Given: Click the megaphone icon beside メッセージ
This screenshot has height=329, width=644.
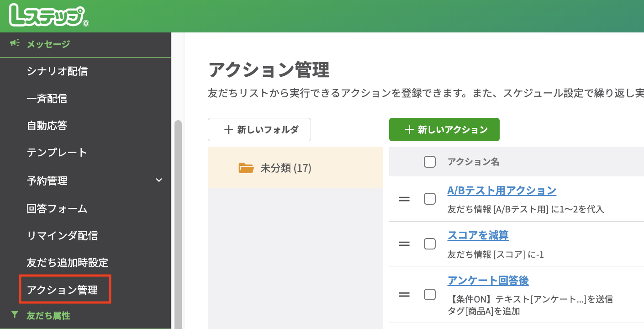Looking at the screenshot, I should click(15, 44).
